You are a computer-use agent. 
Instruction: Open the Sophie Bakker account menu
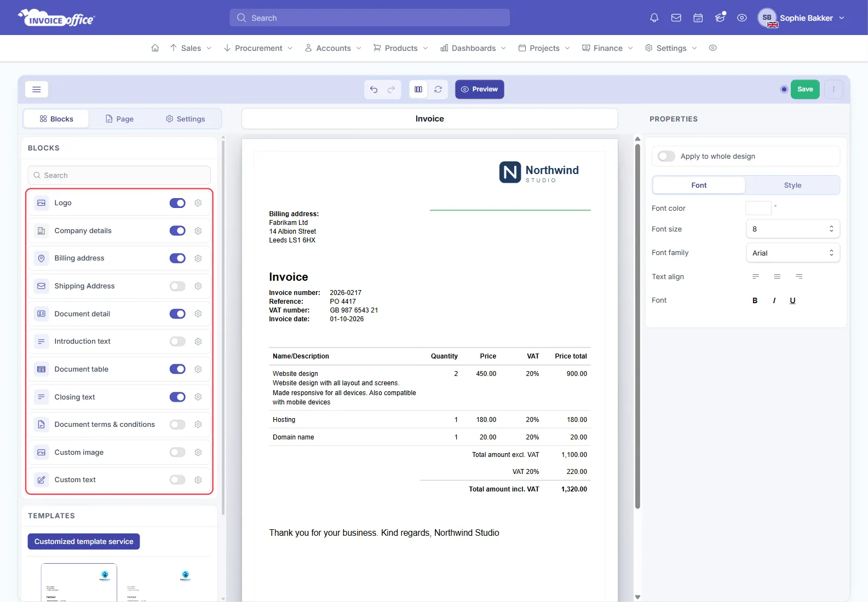802,18
